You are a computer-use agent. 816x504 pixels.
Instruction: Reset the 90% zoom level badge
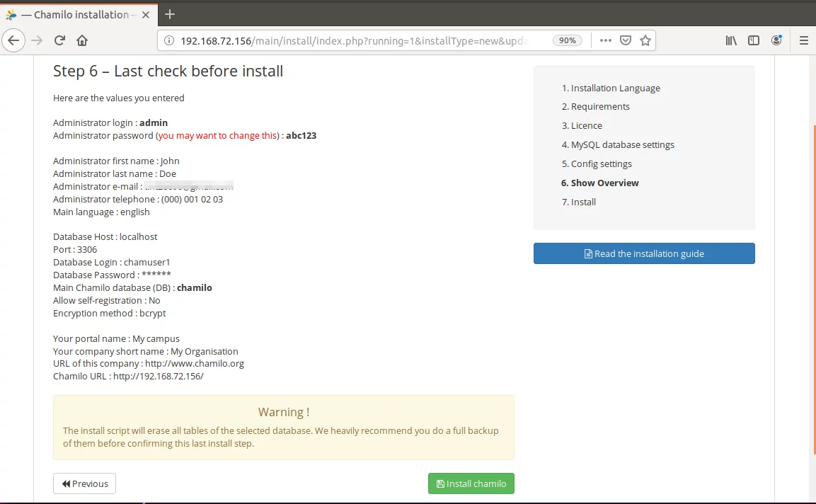pyautogui.click(x=568, y=40)
